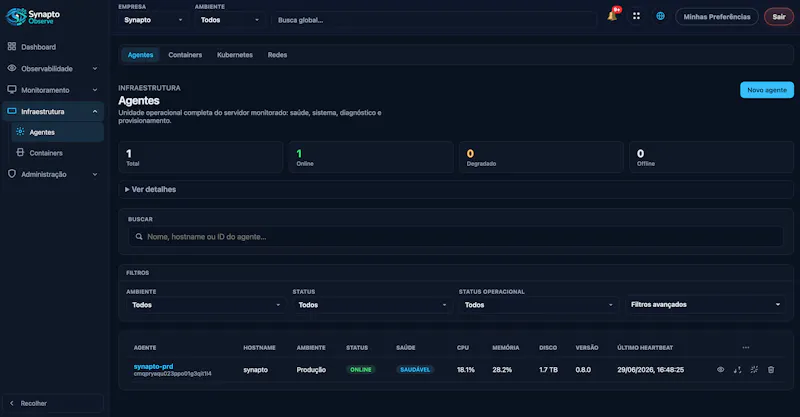
Task: Expand Ver detalhes disclosure
Action: pos(456,189)
